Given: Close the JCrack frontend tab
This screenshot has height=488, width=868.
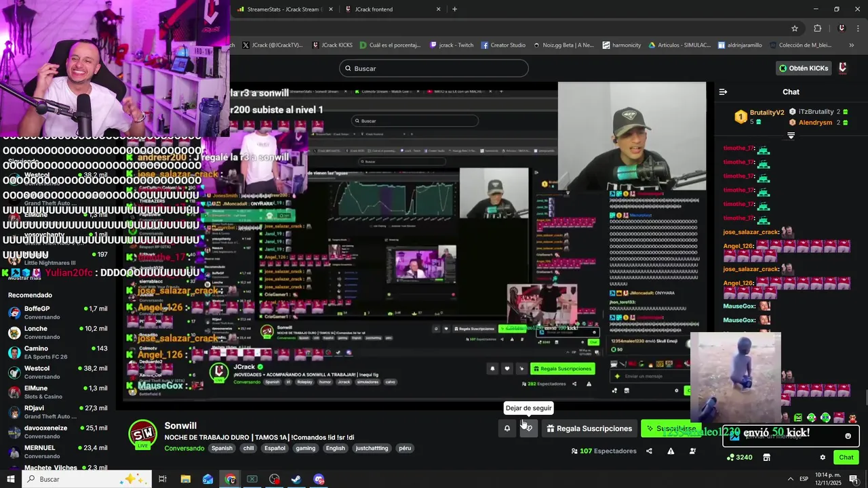Looking at the screenshot, I should click(x=439, y=9).
